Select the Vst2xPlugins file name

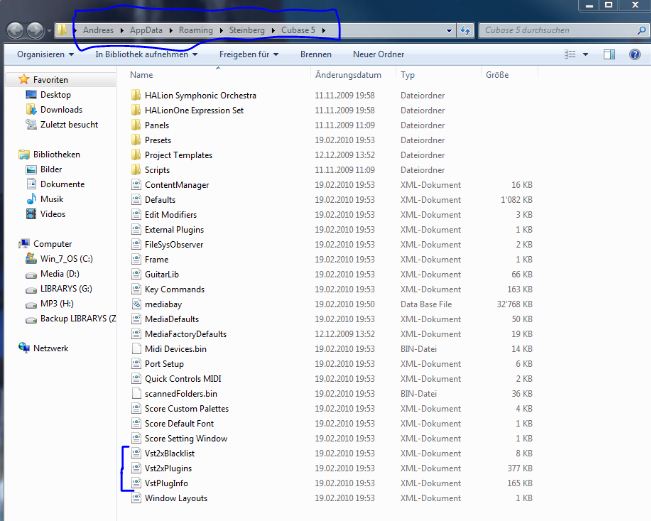click(168, 468)
